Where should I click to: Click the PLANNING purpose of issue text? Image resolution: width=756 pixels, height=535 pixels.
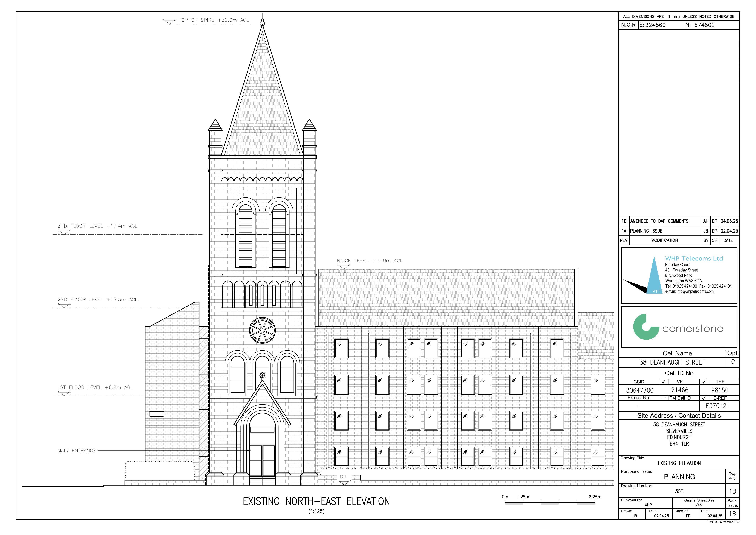click(x=679, y=477)
